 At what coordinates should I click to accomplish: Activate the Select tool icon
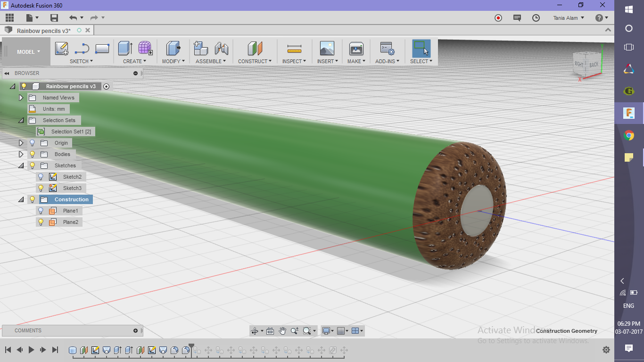(421, 48)
